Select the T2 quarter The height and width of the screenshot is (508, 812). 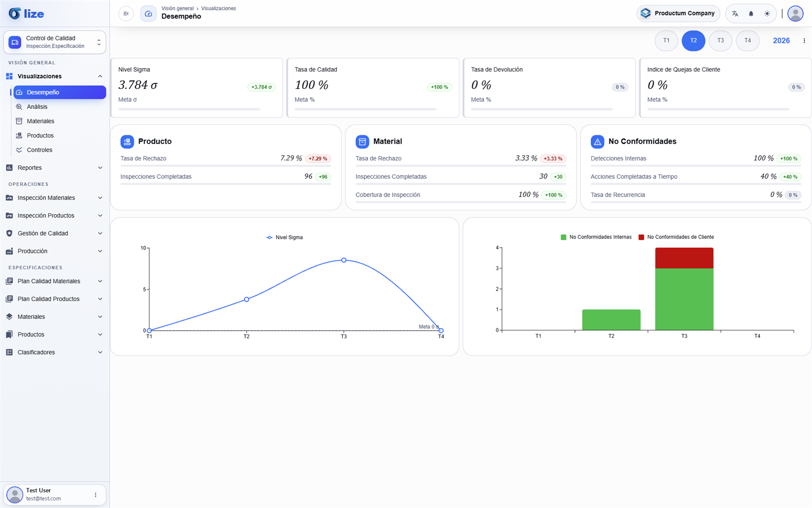pos(693,41)
